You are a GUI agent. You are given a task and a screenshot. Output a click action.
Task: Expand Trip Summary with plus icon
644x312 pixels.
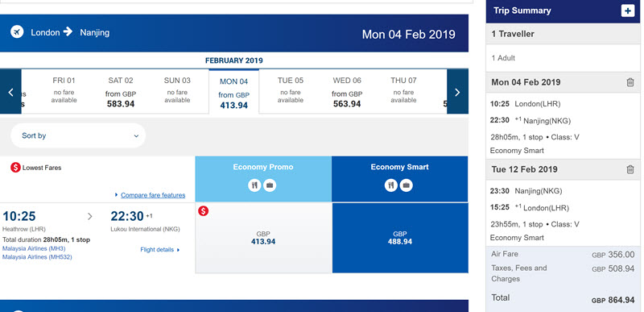(x=627, y=10)
